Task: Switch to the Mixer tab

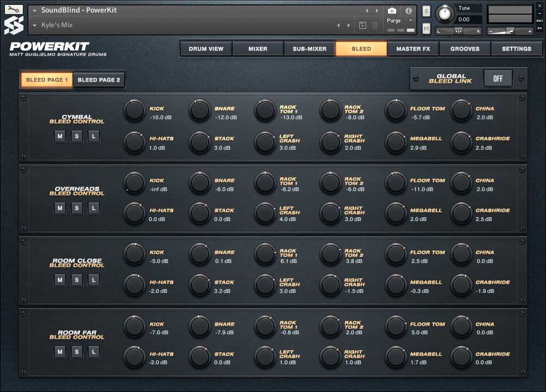Action: point(258,48)
